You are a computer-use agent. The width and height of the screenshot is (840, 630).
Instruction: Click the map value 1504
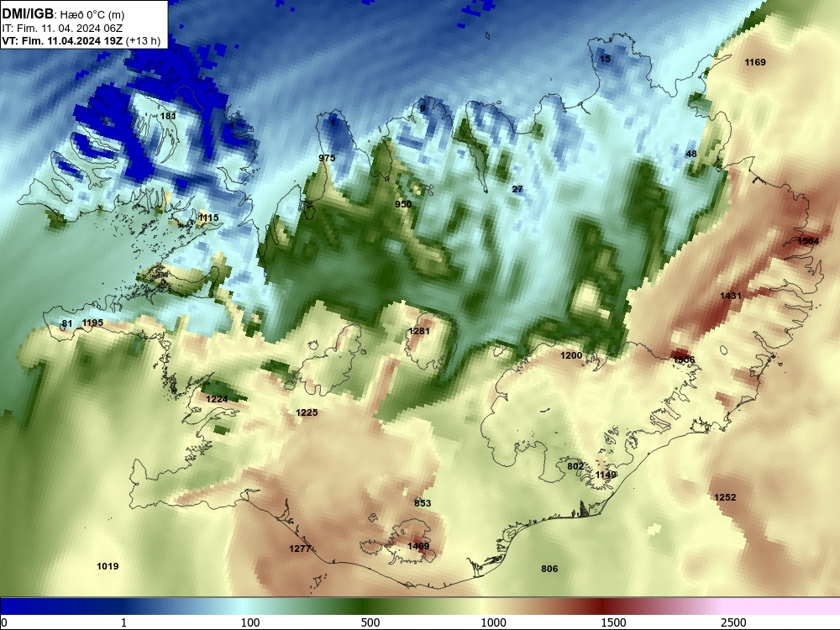click(x=808, y=241)
